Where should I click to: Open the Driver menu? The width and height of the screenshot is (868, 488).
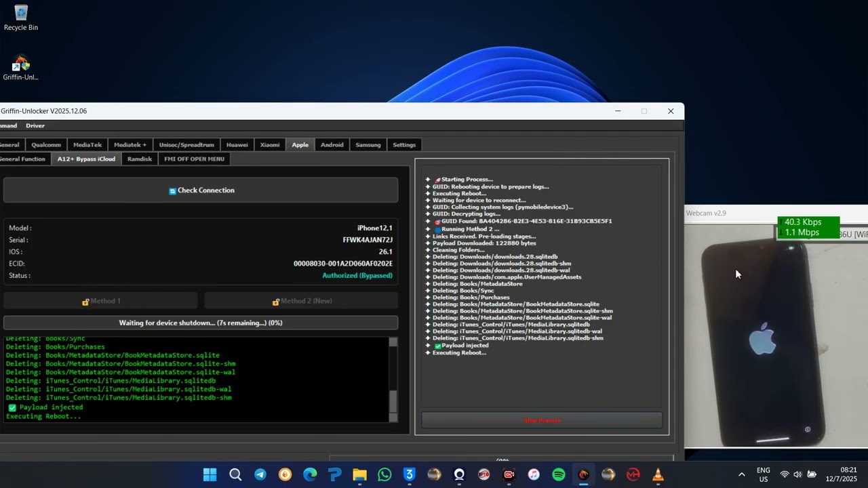click(35, 125)
